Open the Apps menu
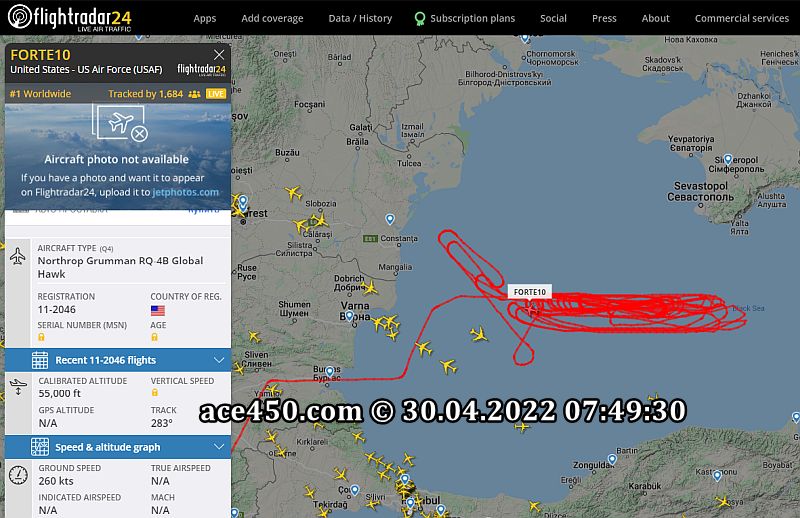This screenshot has height=518, width=800. click(205, 18)
